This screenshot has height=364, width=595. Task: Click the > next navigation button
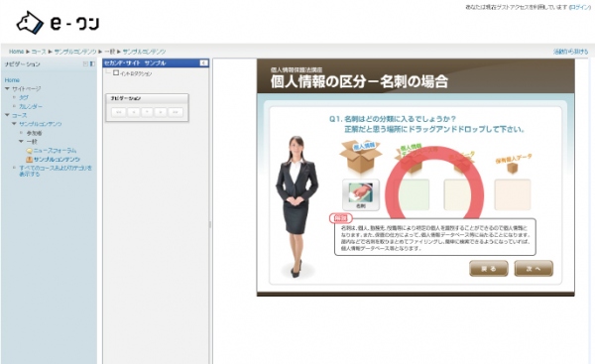(161, 112)
